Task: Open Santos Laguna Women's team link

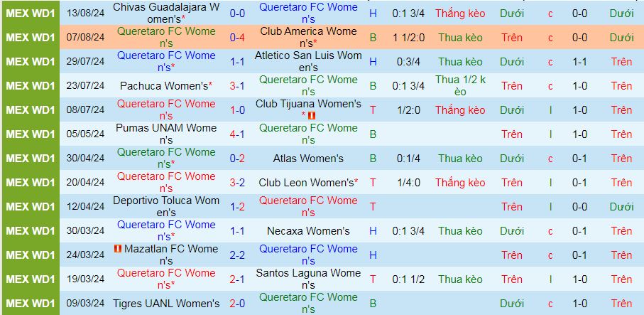Action: (x=308, y=279)
